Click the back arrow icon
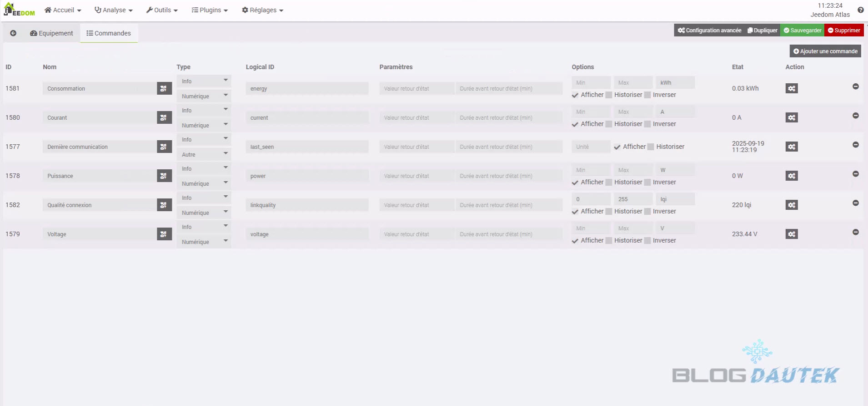868x406 pixels. point(13,33)
